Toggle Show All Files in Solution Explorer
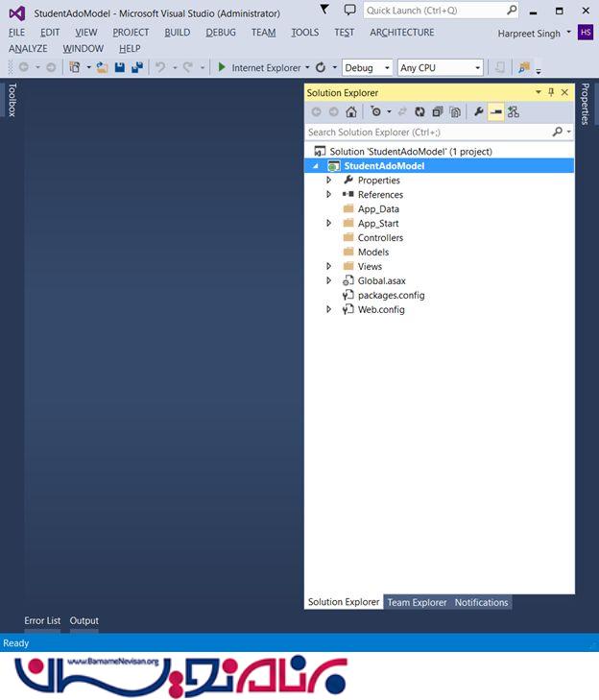This screenshot has height=700, width=599. tap(454, 112)
